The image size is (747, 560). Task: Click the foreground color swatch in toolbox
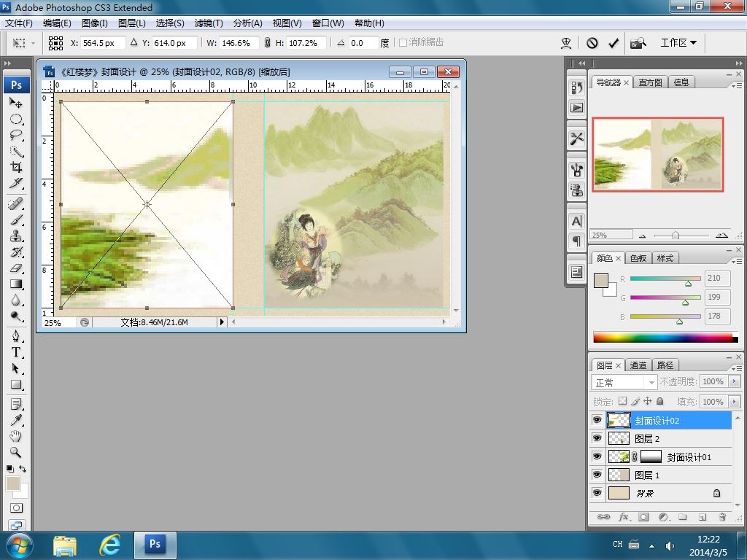click(x=13, y=483)
